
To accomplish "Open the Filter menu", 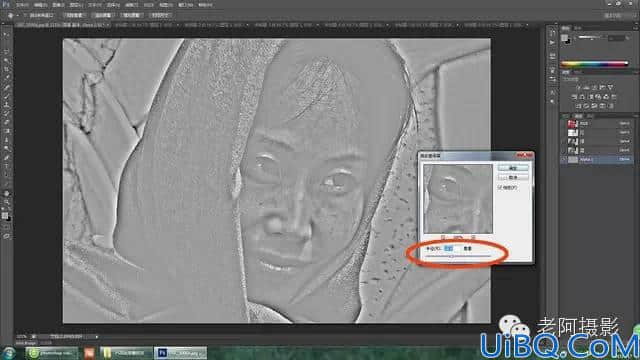I will pyautogui.click(x=131, y=5).
